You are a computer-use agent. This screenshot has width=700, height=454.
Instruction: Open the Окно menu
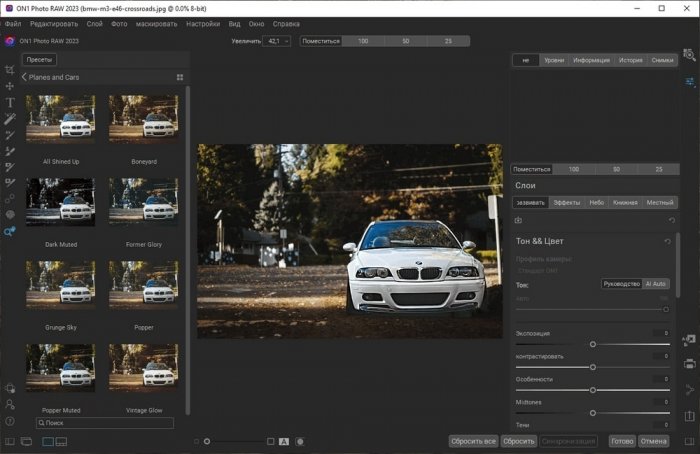point(256,24)
